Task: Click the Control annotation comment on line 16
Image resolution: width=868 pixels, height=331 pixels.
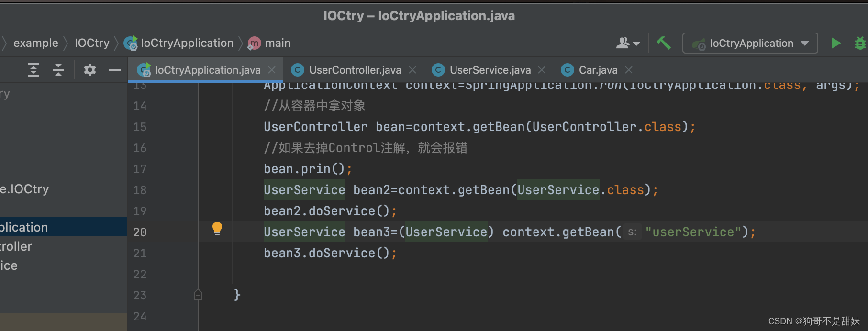Action: coord(366,148)
